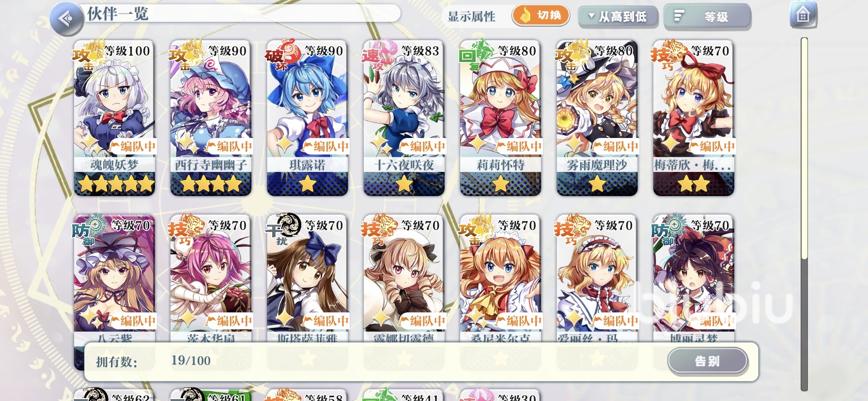The image size is (868, 401).
Task: Select the 梅蒂欣 level 70 card
Action: click(693, 118)
